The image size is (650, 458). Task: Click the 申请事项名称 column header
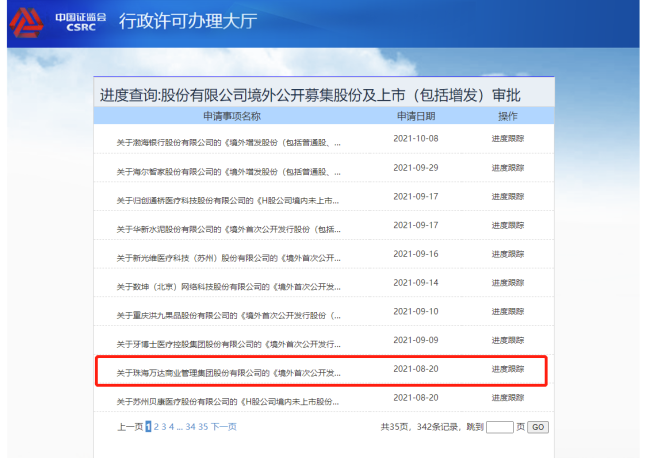232,116
